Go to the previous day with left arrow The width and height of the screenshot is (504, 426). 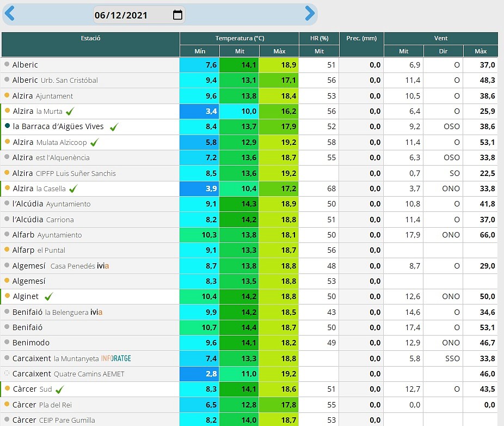click(x=10, y=14)
